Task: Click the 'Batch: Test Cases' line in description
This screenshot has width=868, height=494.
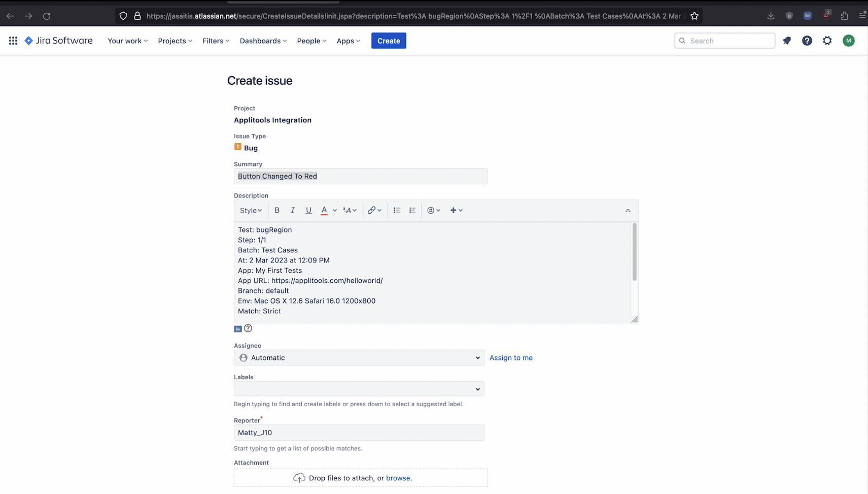Action: pos(268,250)
